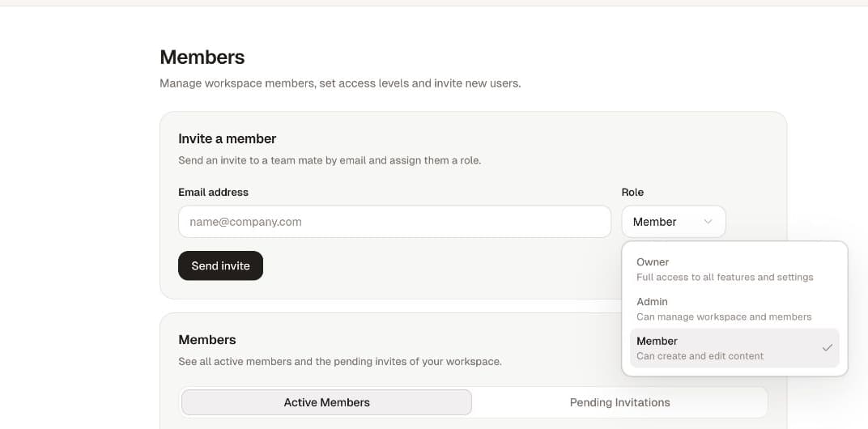
Task: Click 'See all active members and the pending invites' text
Action: 340,362
